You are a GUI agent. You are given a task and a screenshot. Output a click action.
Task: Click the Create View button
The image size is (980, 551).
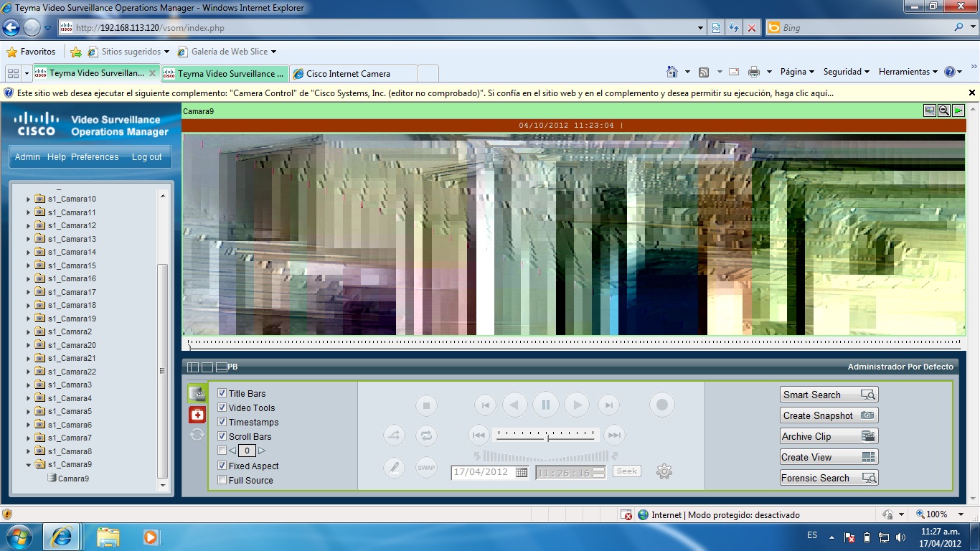pyautogui.click(x=829, y=457)
